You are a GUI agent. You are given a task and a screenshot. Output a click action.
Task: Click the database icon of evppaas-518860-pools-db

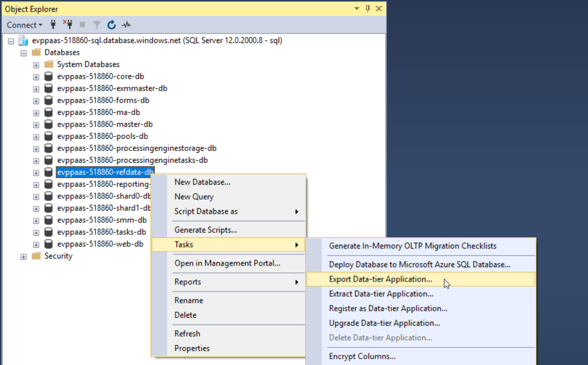point(48,136)
